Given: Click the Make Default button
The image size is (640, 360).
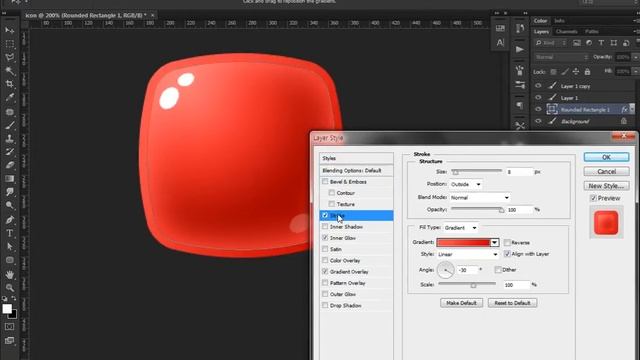Looking at the screenshot, I should (461, 303).
